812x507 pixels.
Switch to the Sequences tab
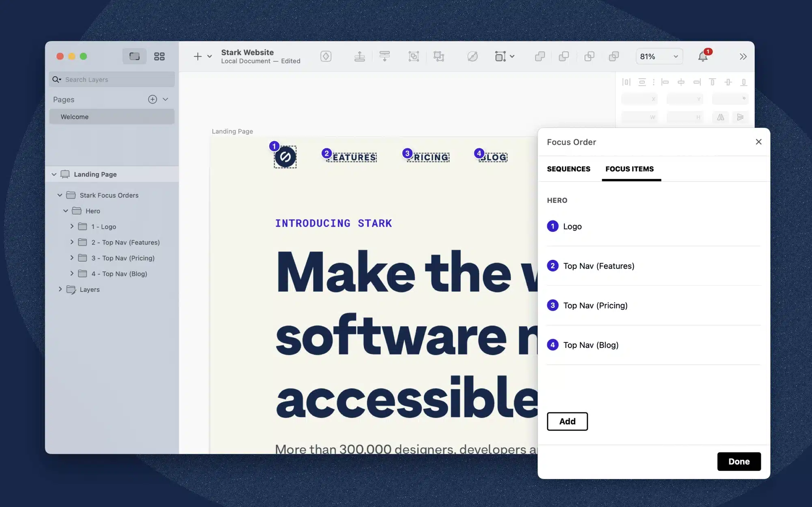pyautogui.click(x=568, y=169)
